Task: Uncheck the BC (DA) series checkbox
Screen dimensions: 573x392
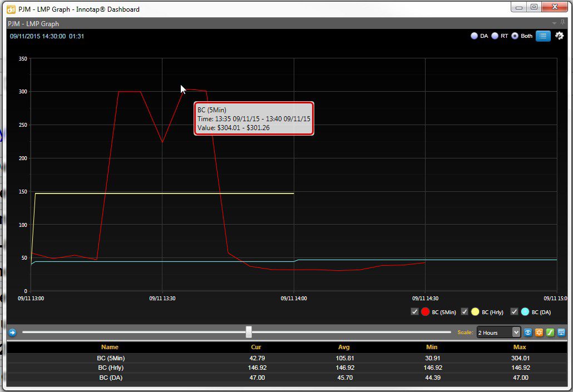Action: pos(514,311)
